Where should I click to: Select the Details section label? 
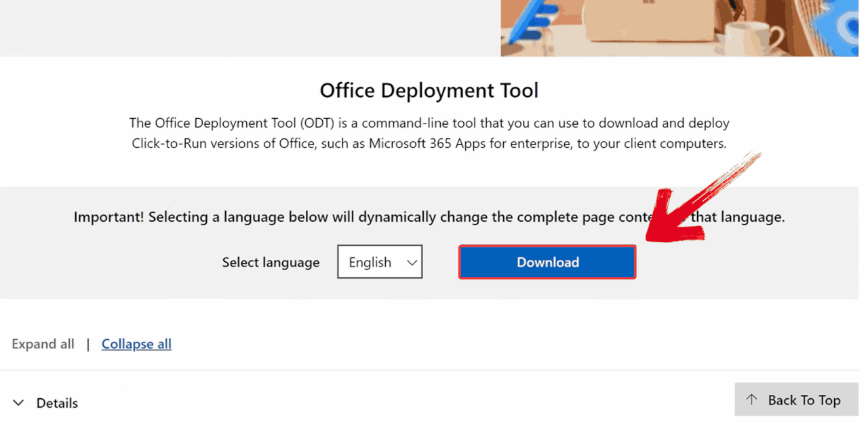tap(57, 402)
